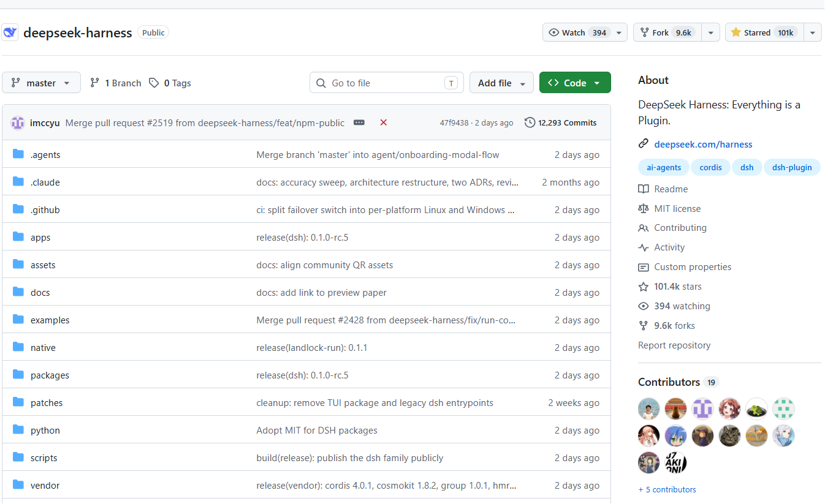Click the vendor folder icon

click(18, 485)
